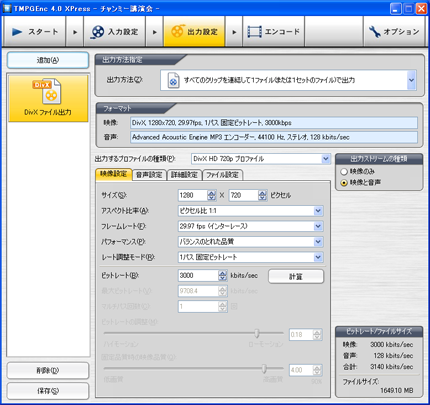The height and width of the screenshot is (405, 430).
Task: Click the TMPGEnc title bar app icon
Action: pos(7,8)
